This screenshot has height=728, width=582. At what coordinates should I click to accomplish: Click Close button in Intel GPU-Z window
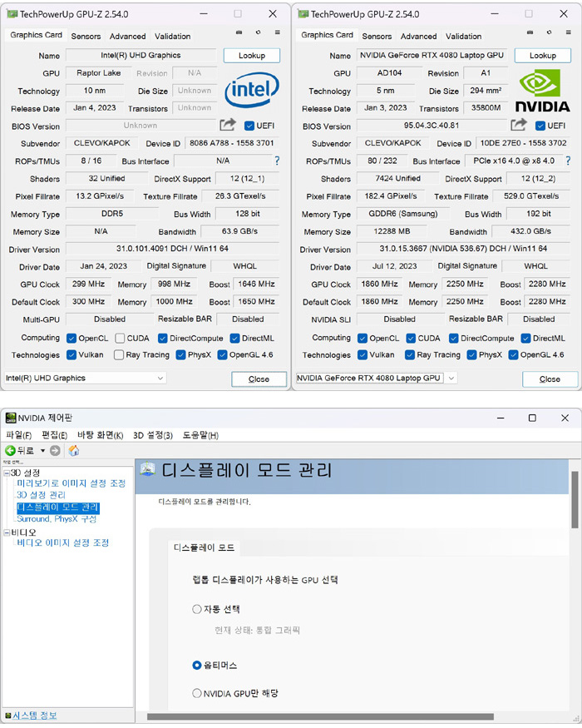click(x=259, y=379)
